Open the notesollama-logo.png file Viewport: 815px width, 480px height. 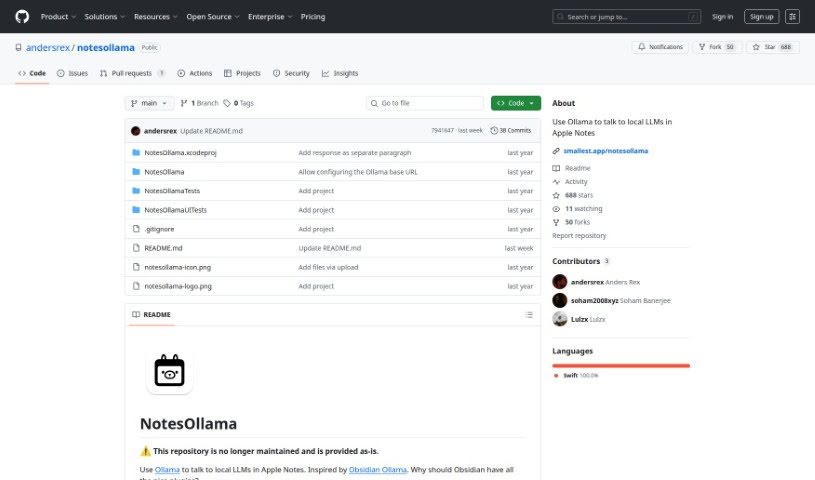[178, 286]
